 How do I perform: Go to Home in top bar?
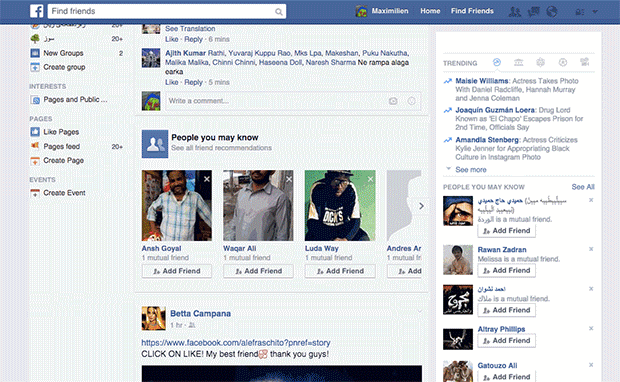click(430, 11)
